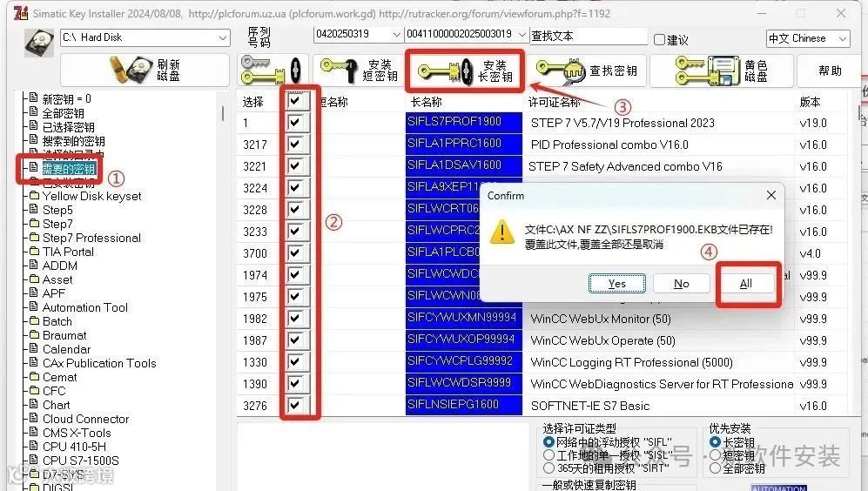868x491 pixels.
Task: Click the tree panel vertical scrollbar
Action: 223,113
